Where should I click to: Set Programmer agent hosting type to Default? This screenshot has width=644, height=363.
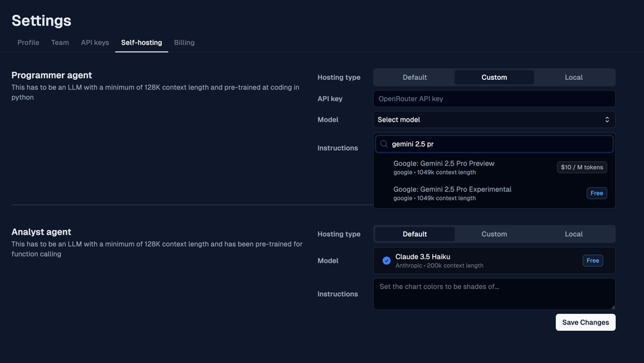[x=415, y=77]
